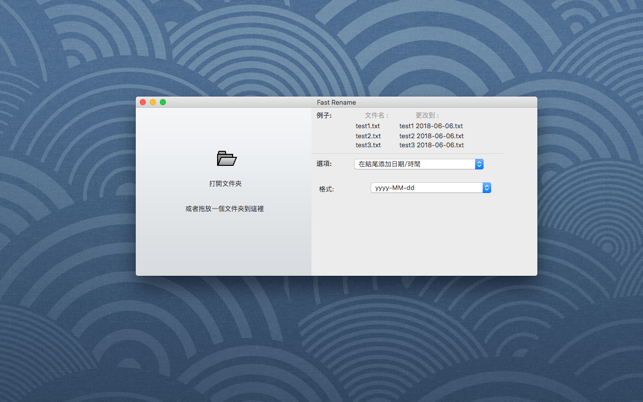Close the Fast Rename window
Screen dimensions: 643x402
pos(143,102)
